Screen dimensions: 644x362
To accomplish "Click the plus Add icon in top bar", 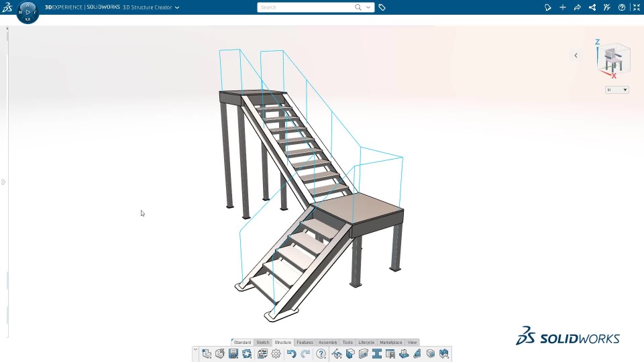I will pos(563,7).
